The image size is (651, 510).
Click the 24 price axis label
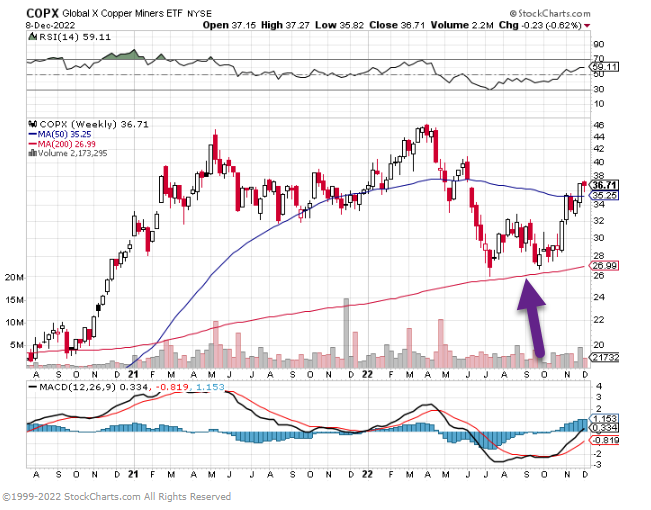click(x=599, y=297)
